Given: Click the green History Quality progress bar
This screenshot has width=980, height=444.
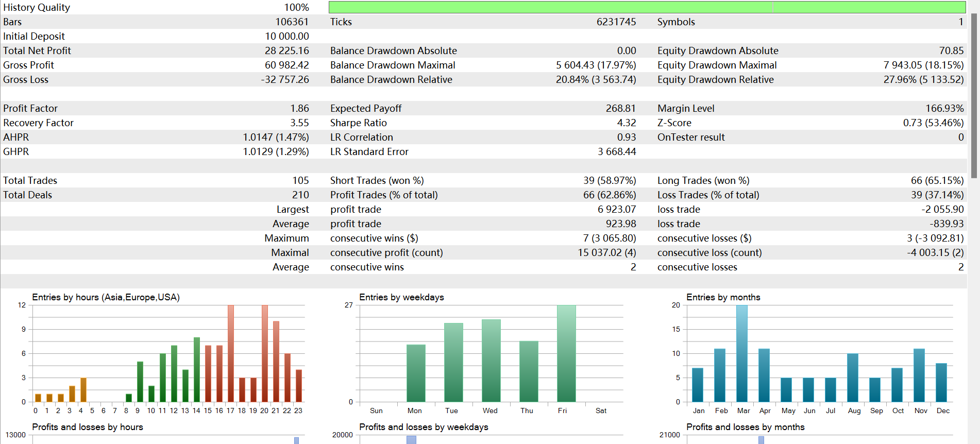Looking at the screenshot, I should 647,7.
